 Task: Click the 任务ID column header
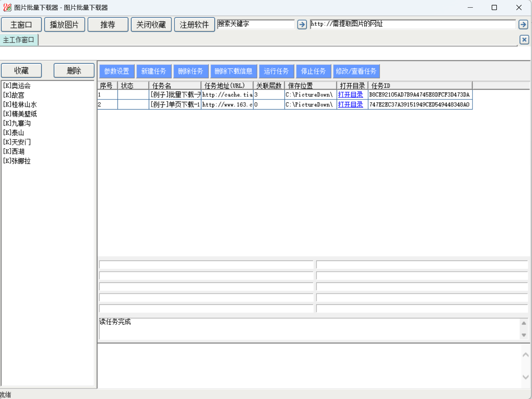click(420, 86)
